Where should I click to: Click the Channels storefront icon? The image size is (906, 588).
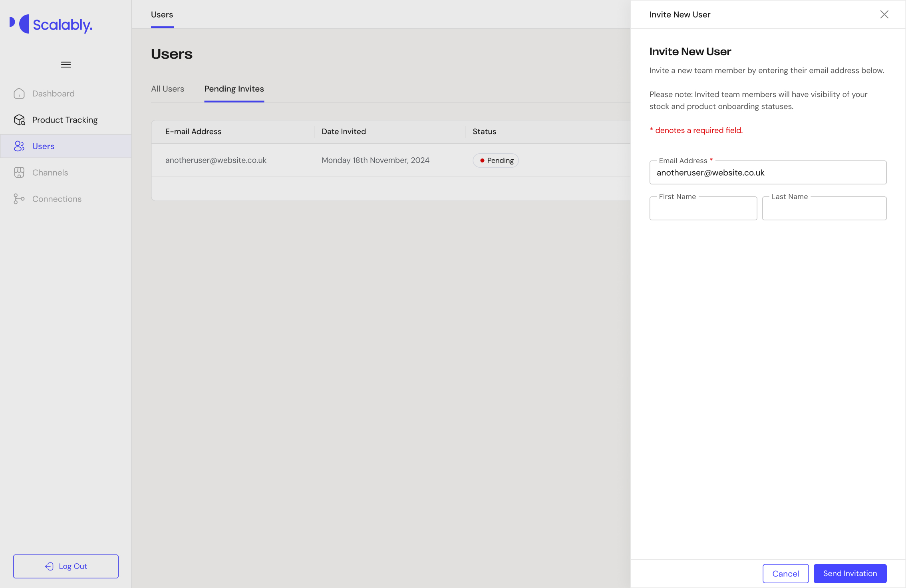[19, 172]
